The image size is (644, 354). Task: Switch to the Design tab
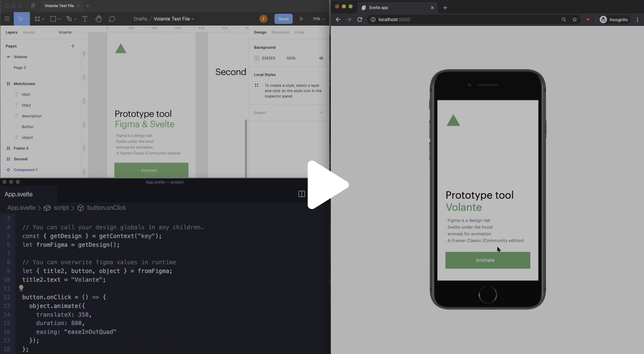pos(260,32)
